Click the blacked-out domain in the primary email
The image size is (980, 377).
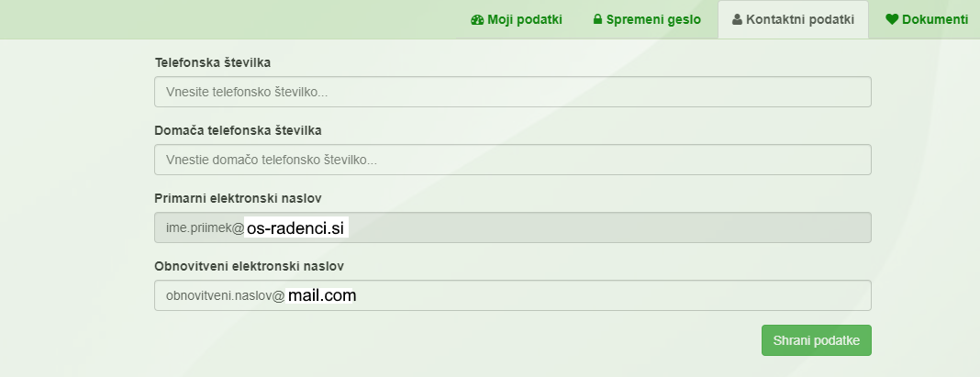296,227
